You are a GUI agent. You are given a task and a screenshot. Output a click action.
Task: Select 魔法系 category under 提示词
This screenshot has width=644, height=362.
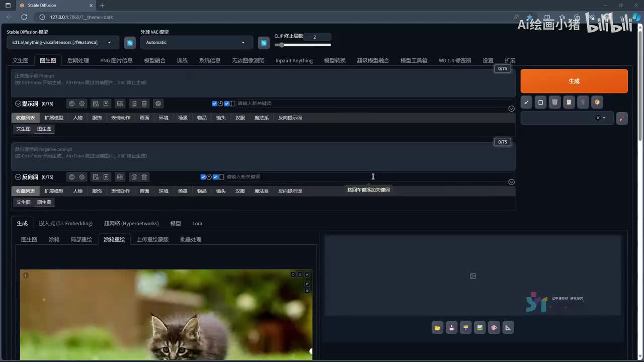tap(262, 118)
